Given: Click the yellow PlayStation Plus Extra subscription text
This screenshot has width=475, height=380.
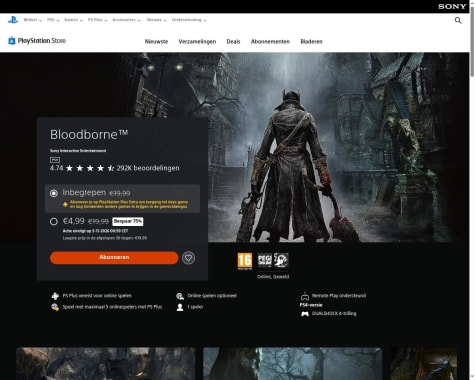Looking at the screenshot, I should 129,204.
